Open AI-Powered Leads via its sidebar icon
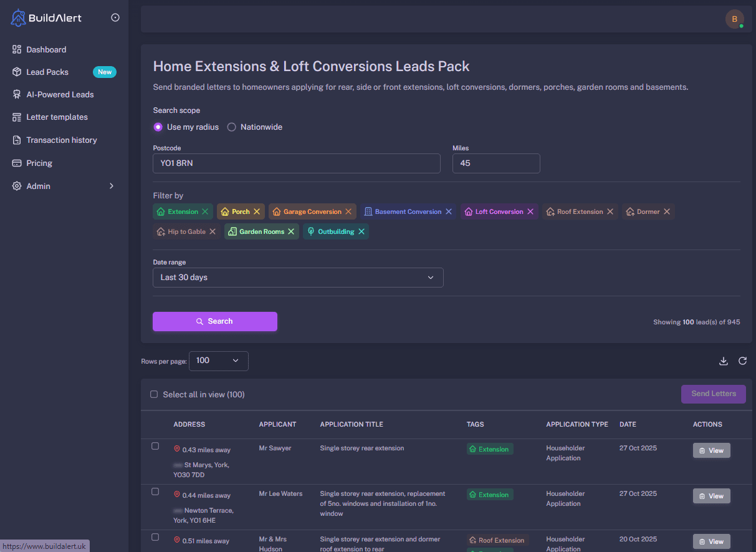The height and width of the screenshot is (552, 756). (x=16, y=94)
